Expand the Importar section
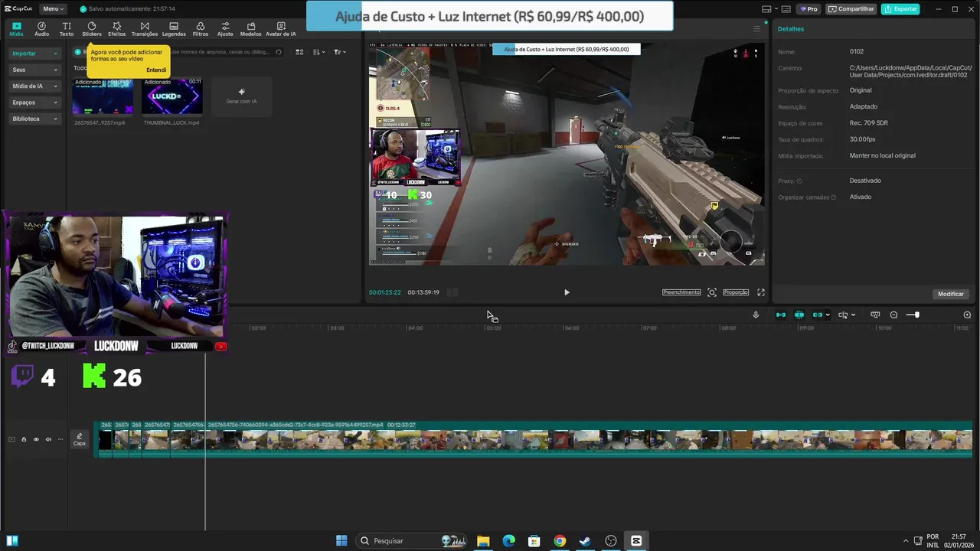Image resolution: width=980 pixels, height=551 pixels. 34,54
